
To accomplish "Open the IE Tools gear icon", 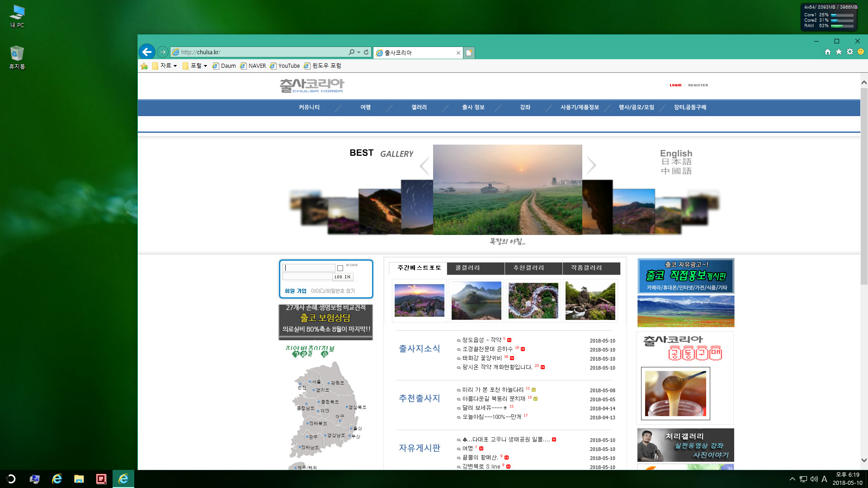I will [850, 52].
